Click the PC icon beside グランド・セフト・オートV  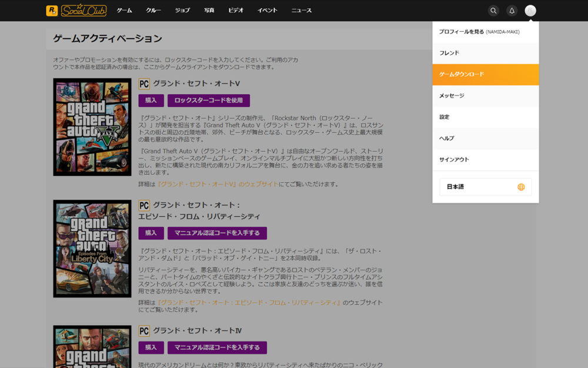(x=144, y=84)
